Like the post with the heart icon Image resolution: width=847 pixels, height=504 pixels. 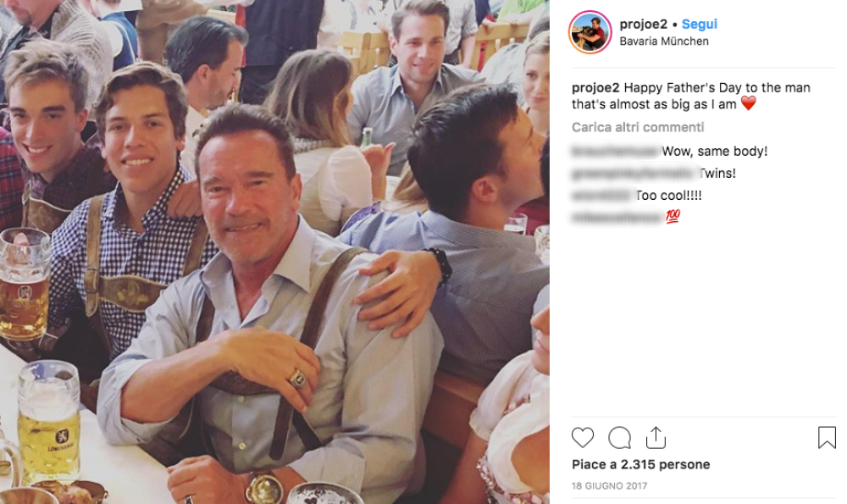[583, 438]
